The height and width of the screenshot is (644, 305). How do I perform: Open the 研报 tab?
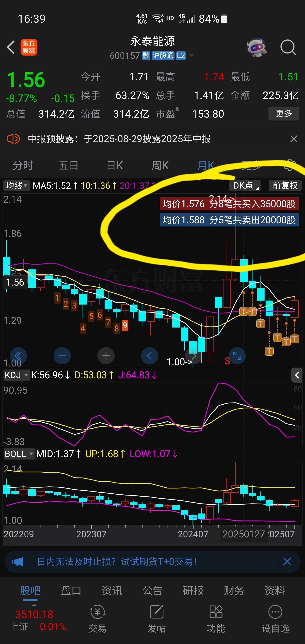click(x=193, y=590)
